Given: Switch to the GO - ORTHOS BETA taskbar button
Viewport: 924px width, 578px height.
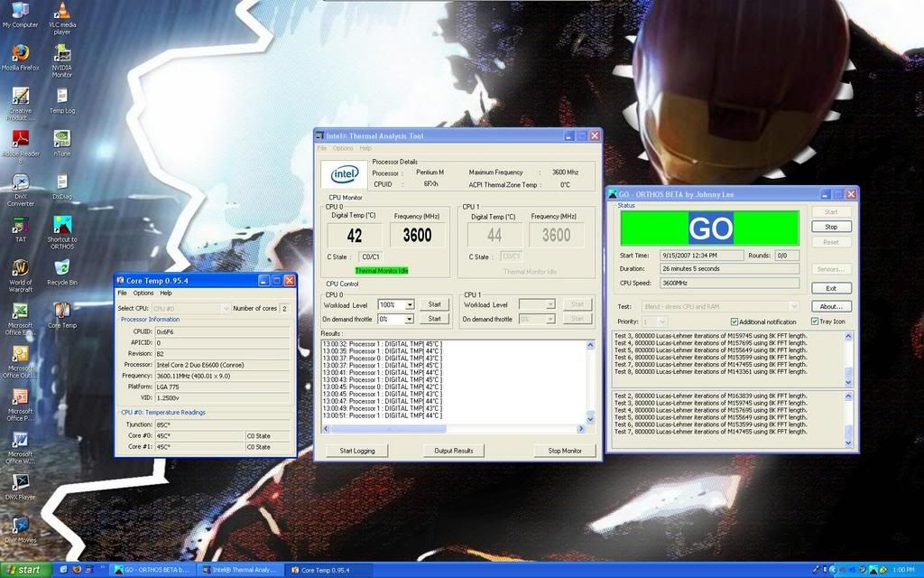Looking at the screenshot, I should 152,571.
